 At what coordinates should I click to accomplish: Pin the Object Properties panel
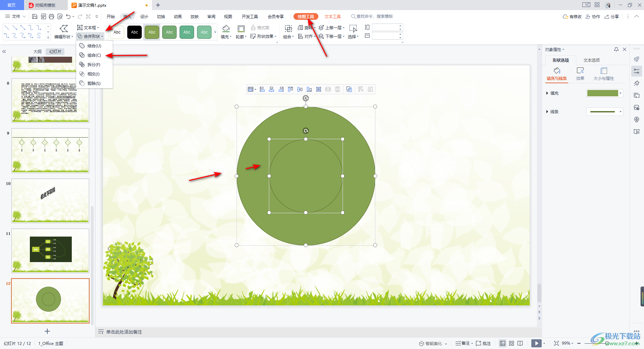click(616, 49)
